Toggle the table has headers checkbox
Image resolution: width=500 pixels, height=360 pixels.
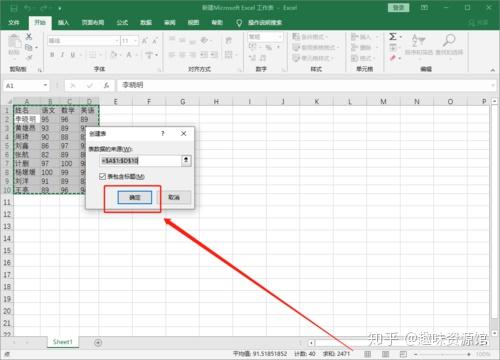coord(103,176)
